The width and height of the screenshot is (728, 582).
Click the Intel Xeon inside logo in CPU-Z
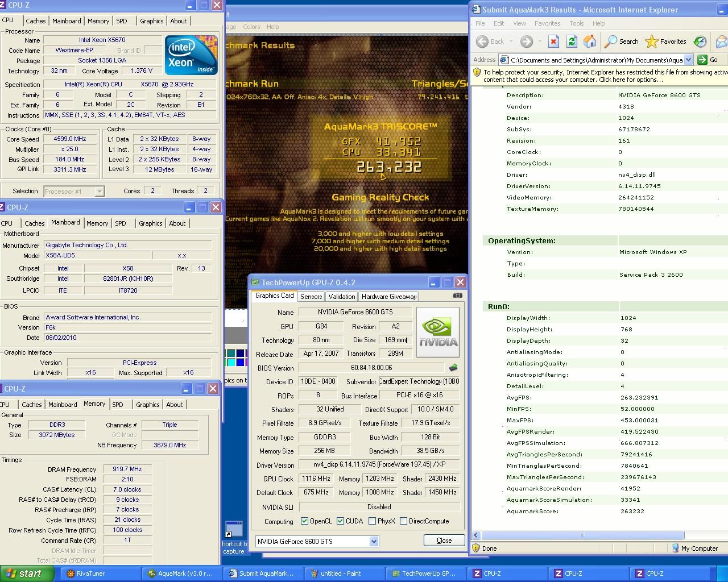click(x=191, y=55)
